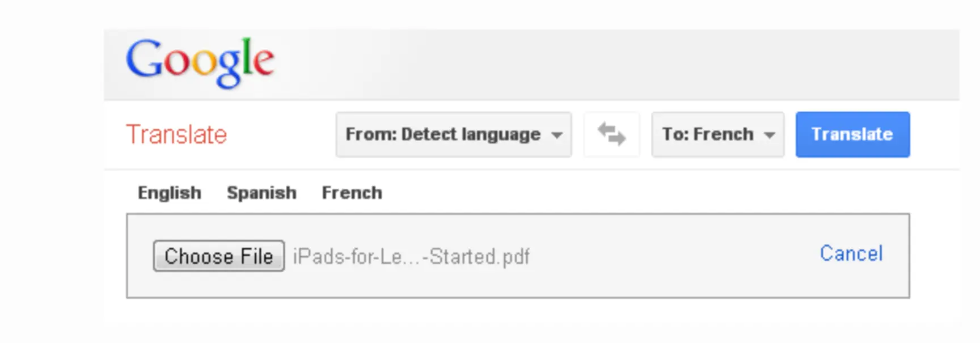Select the English language shortcut
The width and height of the screenshot is (980, 343).
170,193
